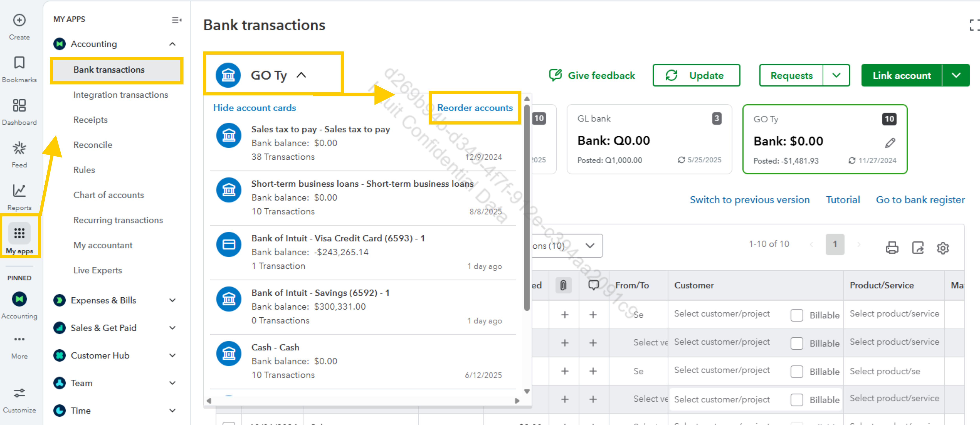Collapse the menu with MY APPS icon

click(x=176, y=20)
